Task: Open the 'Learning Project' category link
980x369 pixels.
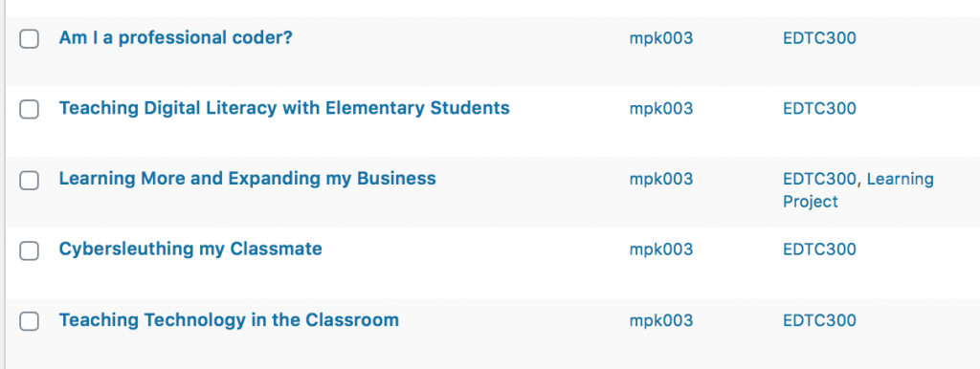Action: coord(858,190)
